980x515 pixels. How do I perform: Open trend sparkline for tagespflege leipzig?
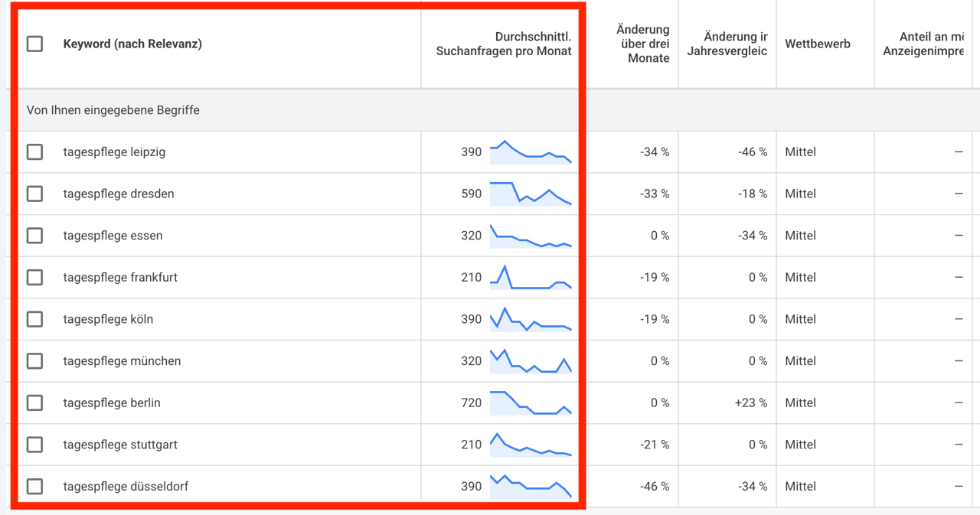click(531, 152)
